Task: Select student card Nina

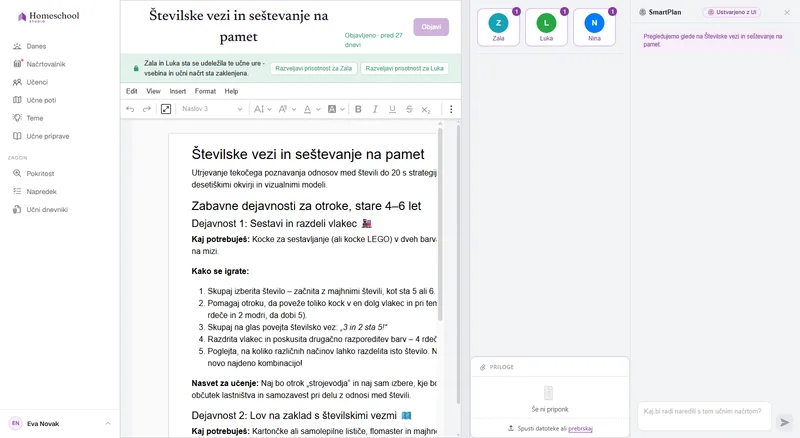Action: 594,28
